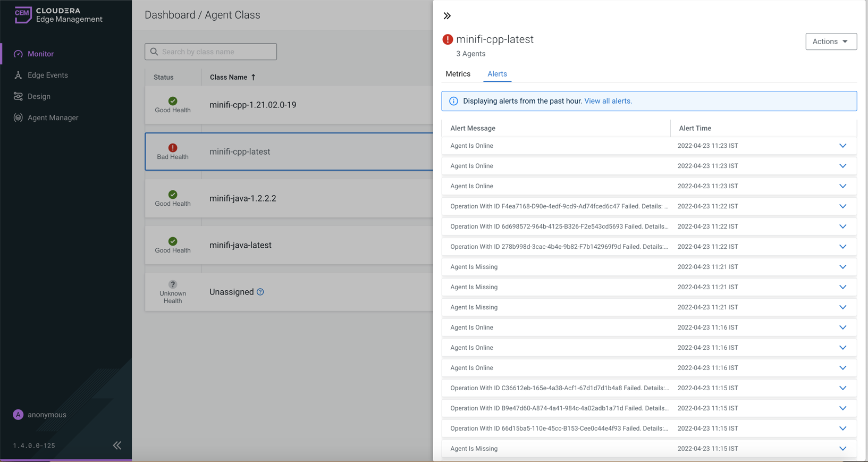Open the View all alerts link

pos(608,101)
